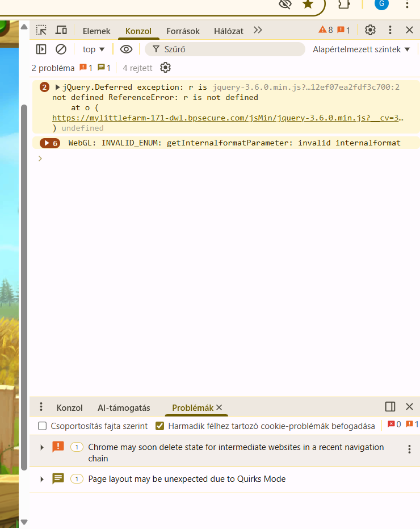The width and height of the screenshot is (420, 529).
Task: Activate the inspect element picker icon
Action: pyautogui.click(x=41, y=30)
